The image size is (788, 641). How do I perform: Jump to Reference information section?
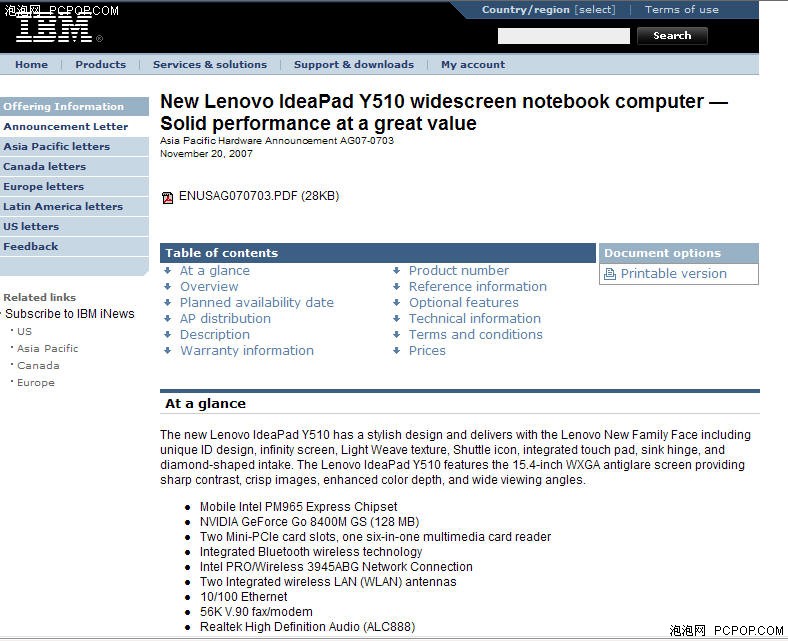click(477, 287)
